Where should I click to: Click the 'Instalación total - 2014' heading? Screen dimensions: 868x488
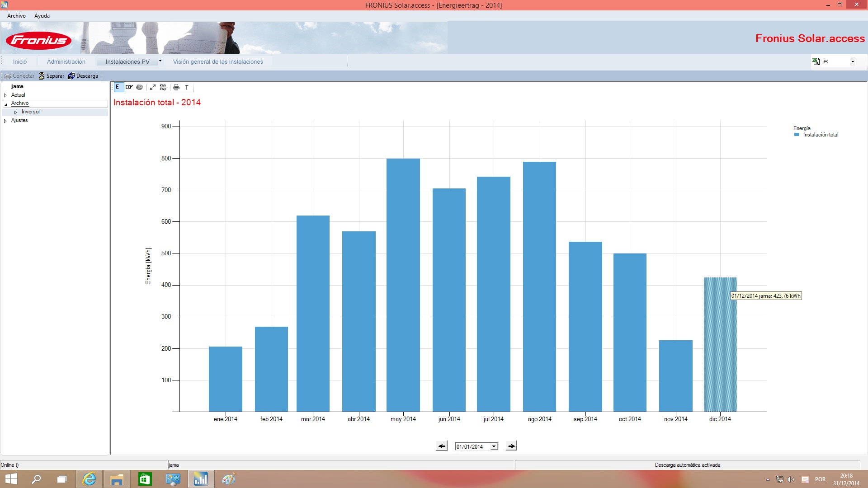point(157,103)
